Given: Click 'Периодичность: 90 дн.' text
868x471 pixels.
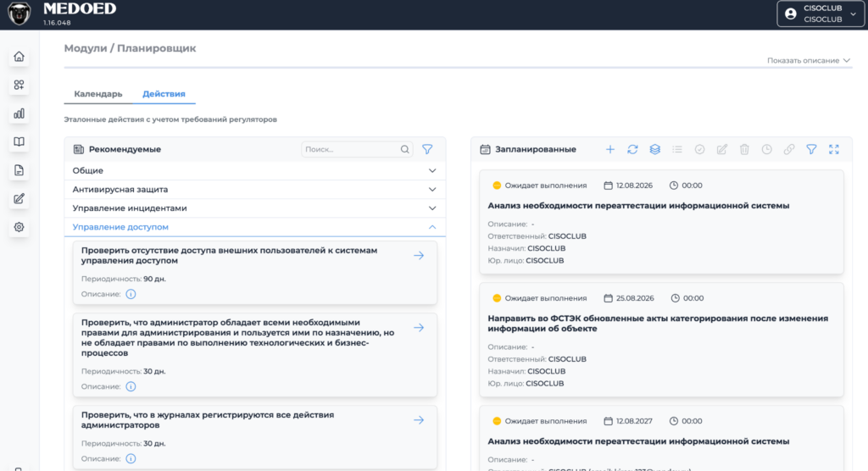Looking at the screenshot, I should click(124, 279).
